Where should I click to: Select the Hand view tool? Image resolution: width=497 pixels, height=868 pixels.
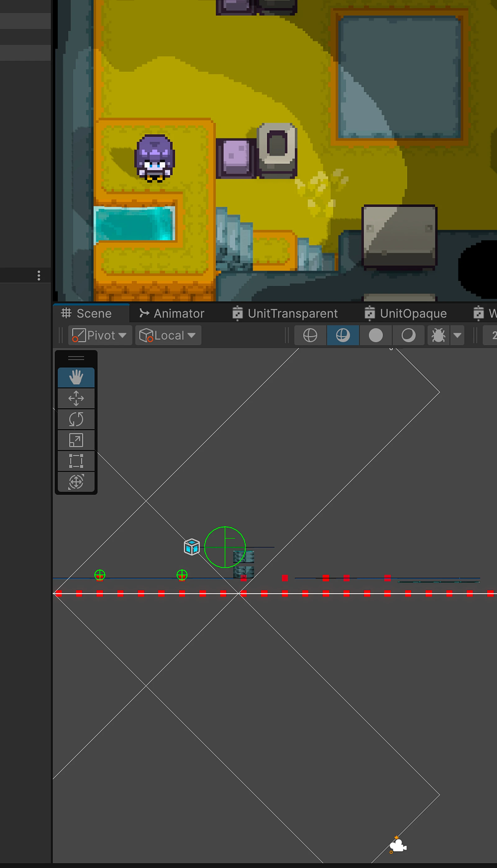(x=76, y=377)
